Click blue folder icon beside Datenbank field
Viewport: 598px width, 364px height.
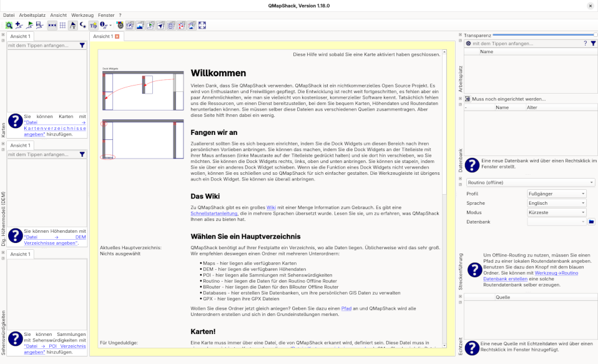click(x=591, y=222)
